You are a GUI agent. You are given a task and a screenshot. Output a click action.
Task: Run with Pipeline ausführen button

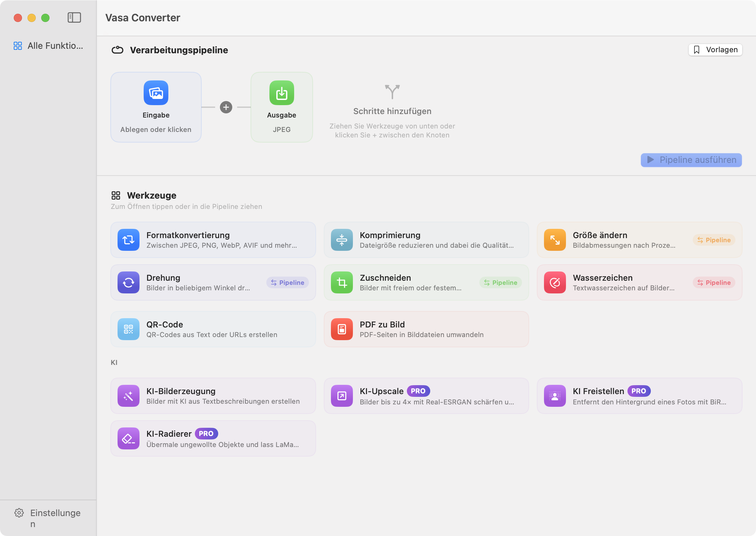coord(691,160)
